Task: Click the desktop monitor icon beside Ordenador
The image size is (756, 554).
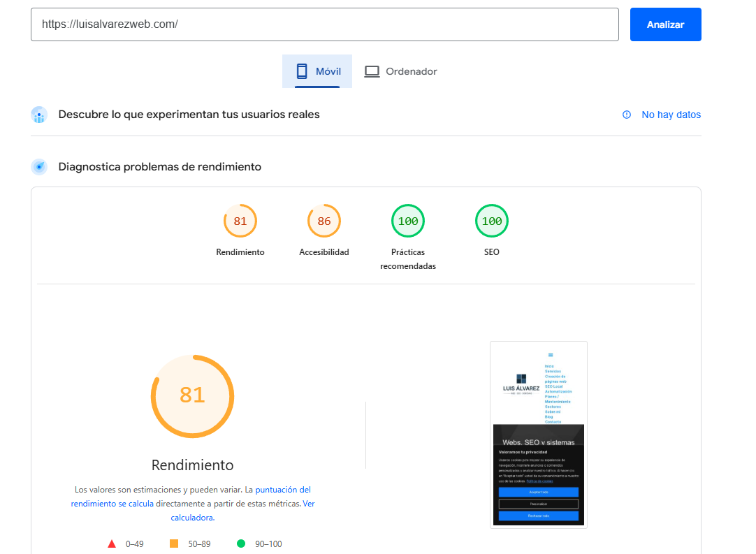Action: [x=372, y=71]
